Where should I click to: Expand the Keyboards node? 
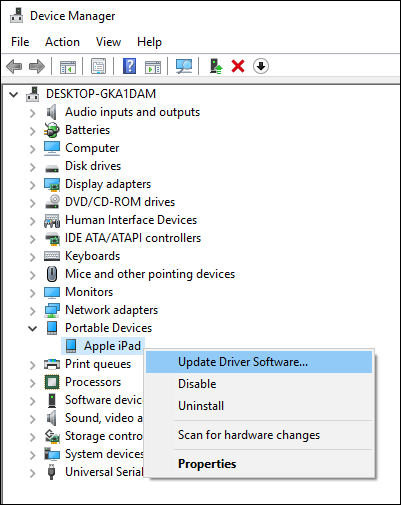[33, 257]
